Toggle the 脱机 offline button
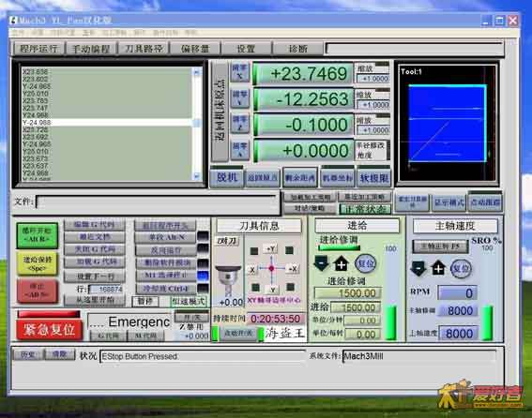The height and width of the screenshot is (418, 532). pos(227,177)
